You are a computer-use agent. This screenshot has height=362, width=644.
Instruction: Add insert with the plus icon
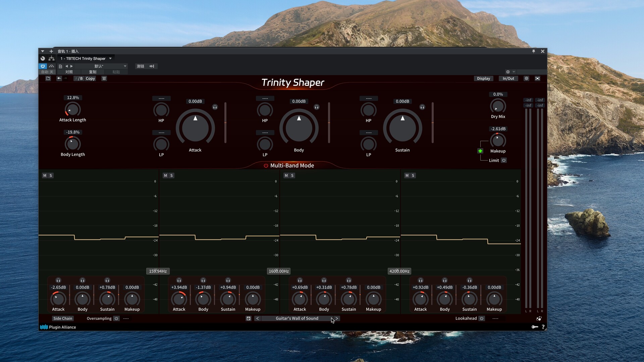pos(51,51)
